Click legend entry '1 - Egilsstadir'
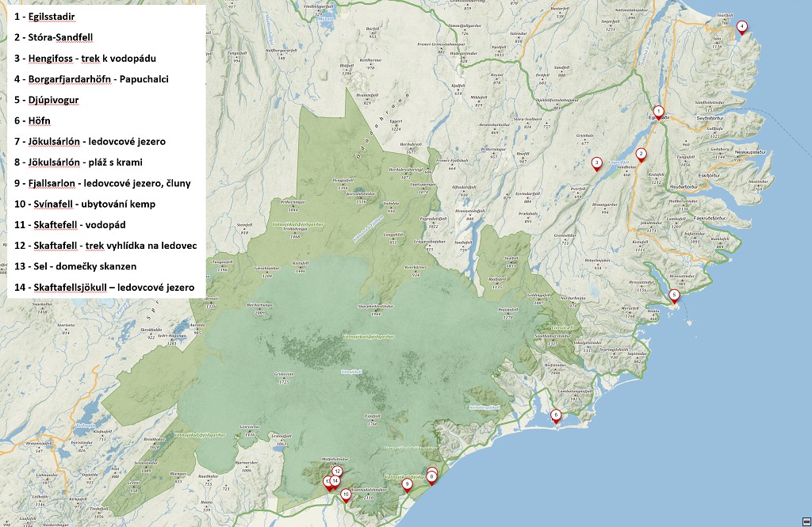This screenshot has height=527, width=812. [x=45, y=16]
